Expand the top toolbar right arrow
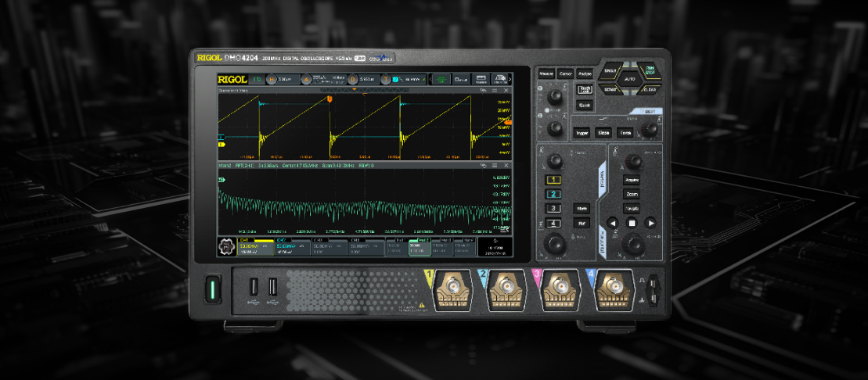 point(510,79)
